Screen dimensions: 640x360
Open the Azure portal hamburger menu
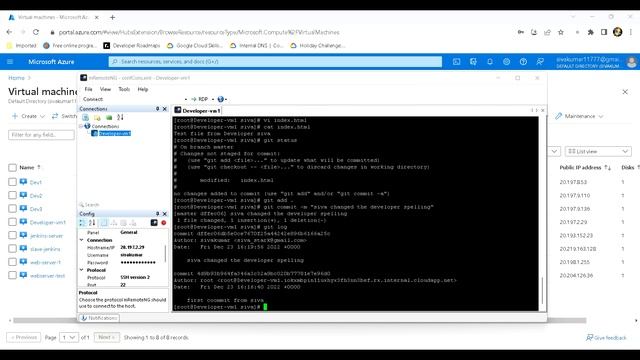[10, 62]
